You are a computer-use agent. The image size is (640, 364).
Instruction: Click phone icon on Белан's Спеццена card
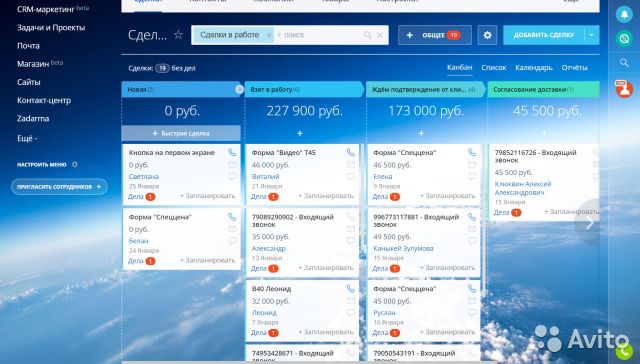232,217
